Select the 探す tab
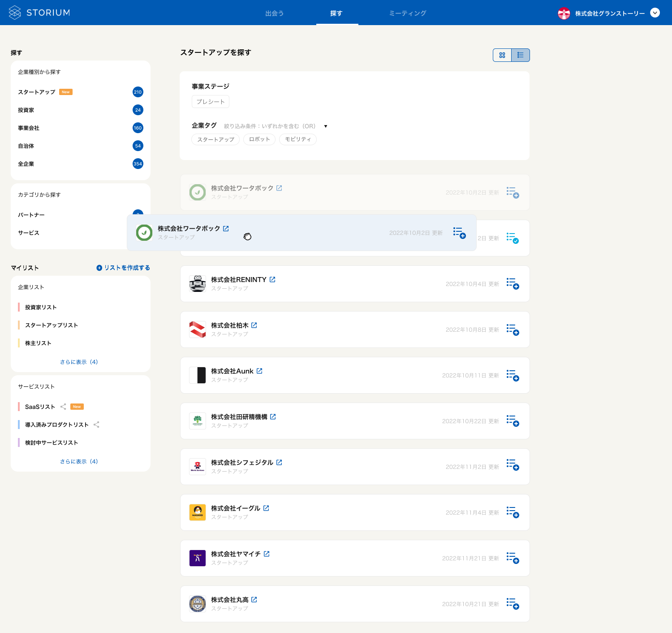The width and height of the screenshot is (672, 633). click(336, 13)
